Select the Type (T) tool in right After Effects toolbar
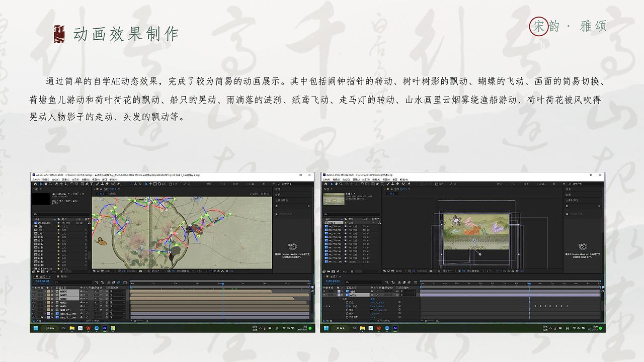 [382, 184]
